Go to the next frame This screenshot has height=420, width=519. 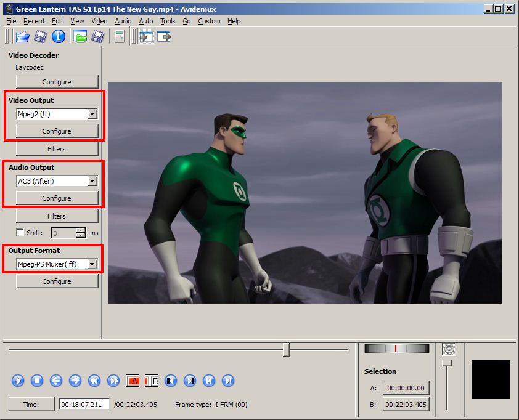coord(75,381)
